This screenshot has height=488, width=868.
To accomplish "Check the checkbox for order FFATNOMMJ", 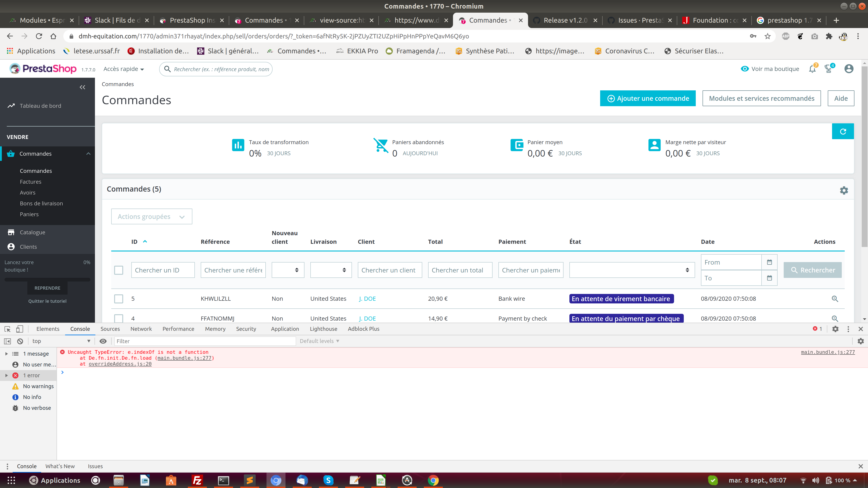I will tap(119, 319).
